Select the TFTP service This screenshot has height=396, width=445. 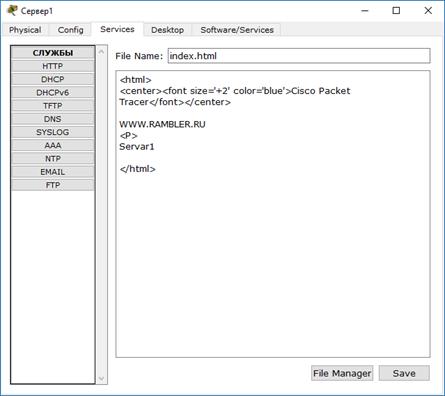tap(53, 106)
